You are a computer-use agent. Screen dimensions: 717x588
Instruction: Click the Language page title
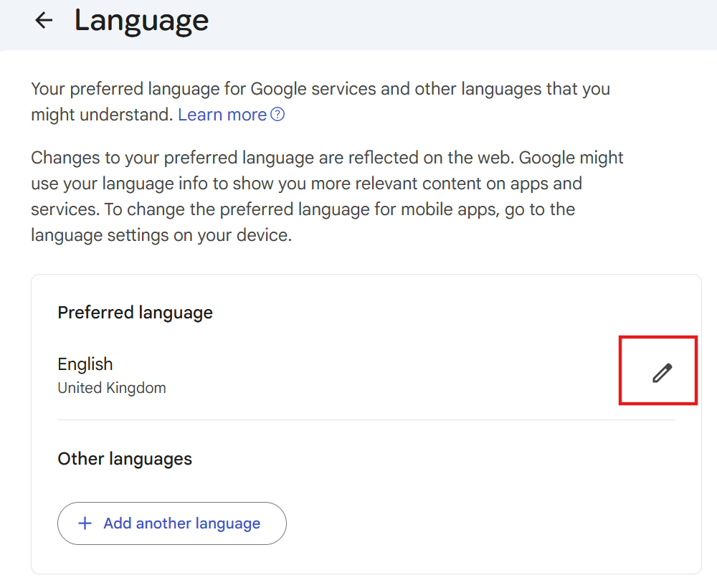(x=141, y=20)
